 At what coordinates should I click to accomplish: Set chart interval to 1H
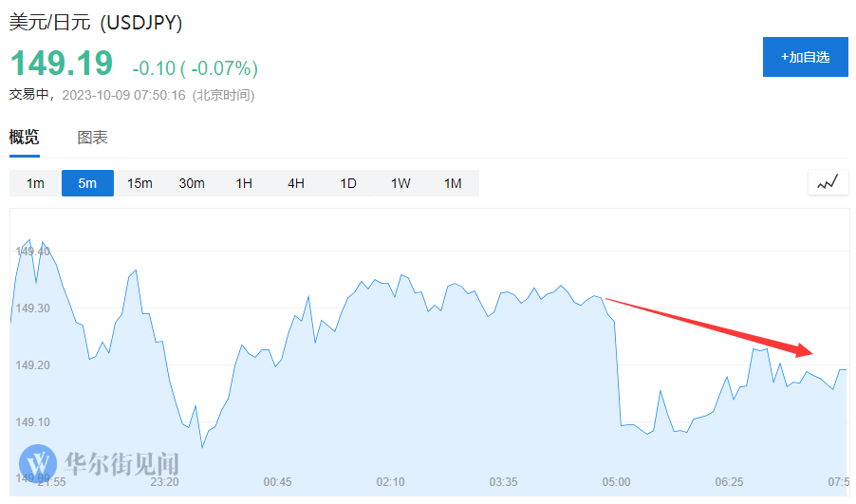[244, 183]
